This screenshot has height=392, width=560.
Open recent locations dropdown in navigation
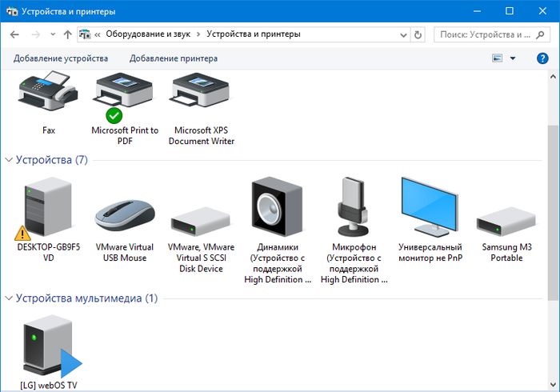(x=53, y=35)
